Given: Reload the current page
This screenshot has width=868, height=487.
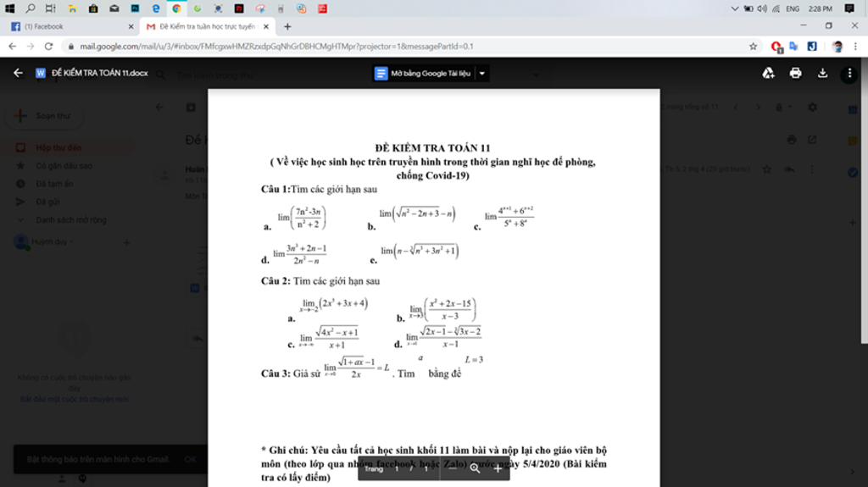Looking at the screenshot, I should [x=48, y=47].
